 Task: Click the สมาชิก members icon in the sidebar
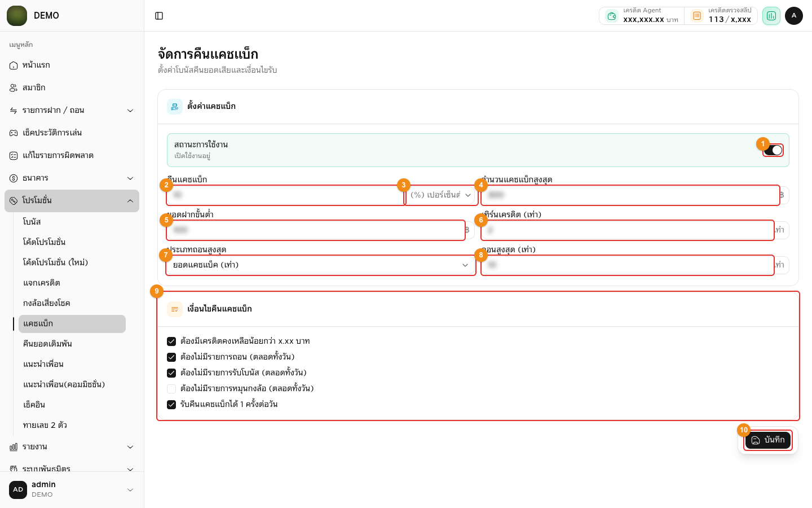(x=14, y=88)
